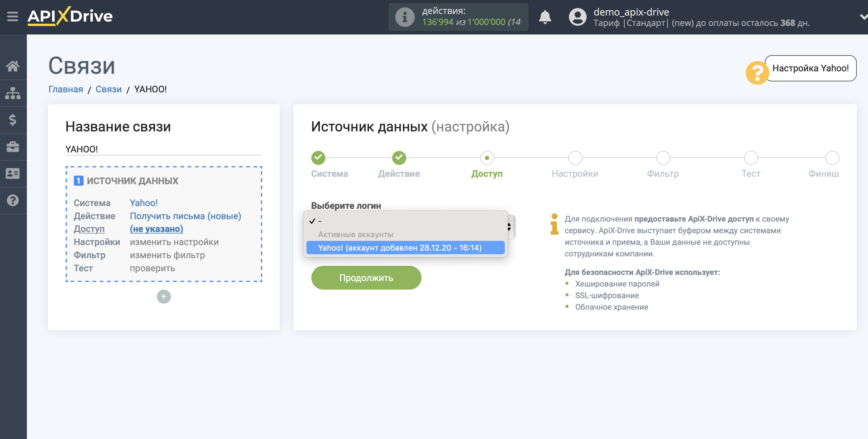Open the hamburger menu icon
Image resolution: width=868 pixels, height=439 pixels.
pyautogui.click(x=13, y=16)
